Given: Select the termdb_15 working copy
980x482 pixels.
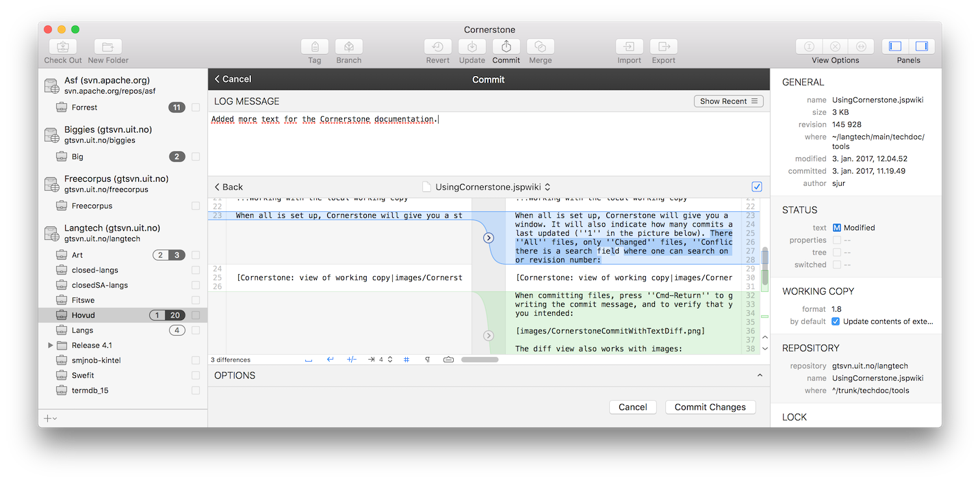Looking at the screenshot, I should point(90,390).
